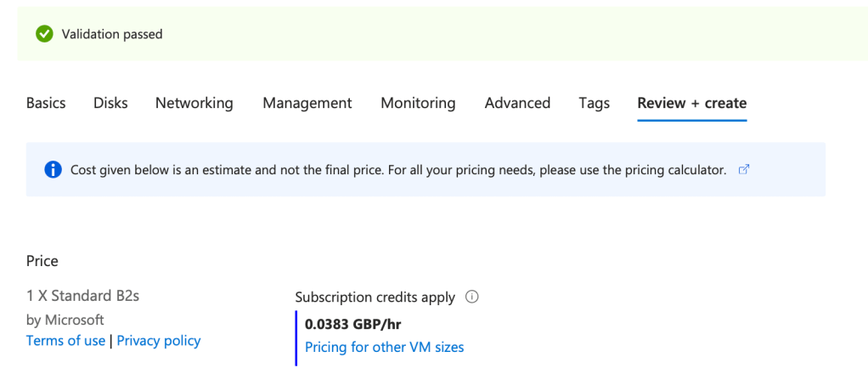
Task: Select the Management tab
Action: (x=307, y=103)
